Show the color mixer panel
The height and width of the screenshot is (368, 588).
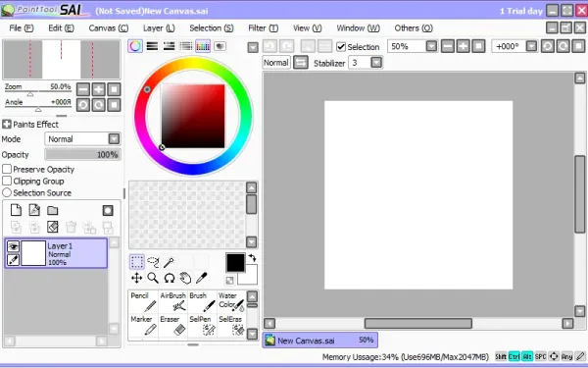185,46
